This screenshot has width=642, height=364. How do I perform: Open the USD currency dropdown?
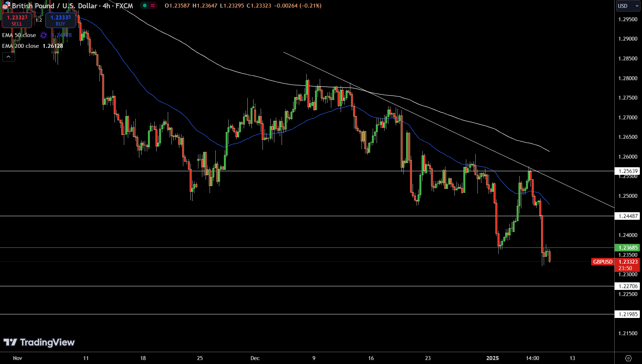click(628, 6)
